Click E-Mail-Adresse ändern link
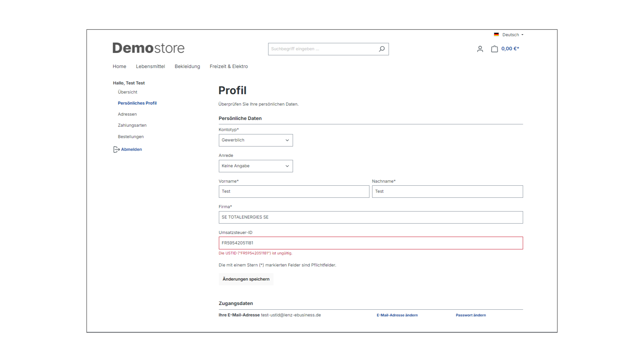The height and width of the screenshot is (362, 644). [x=397, y=315]
